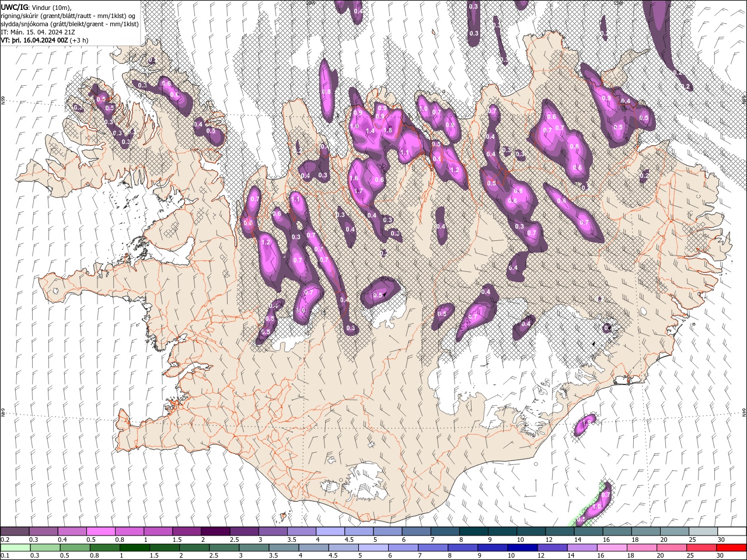Click the '3.5' label under the snow legend bar

click(292, 540)
